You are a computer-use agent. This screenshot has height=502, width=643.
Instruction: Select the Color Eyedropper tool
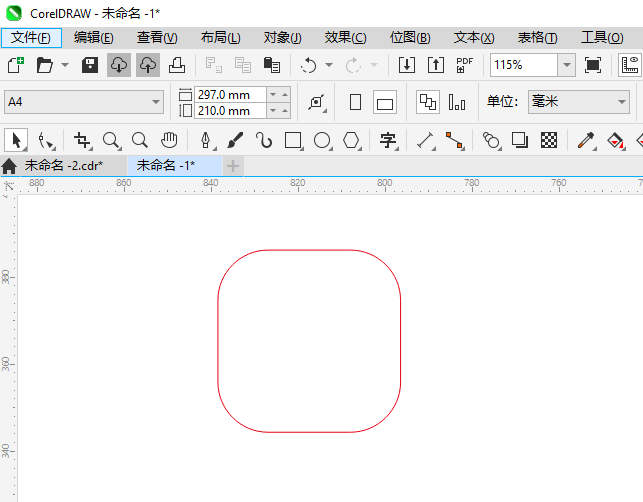pyautogui.click(x=586, y=140)
